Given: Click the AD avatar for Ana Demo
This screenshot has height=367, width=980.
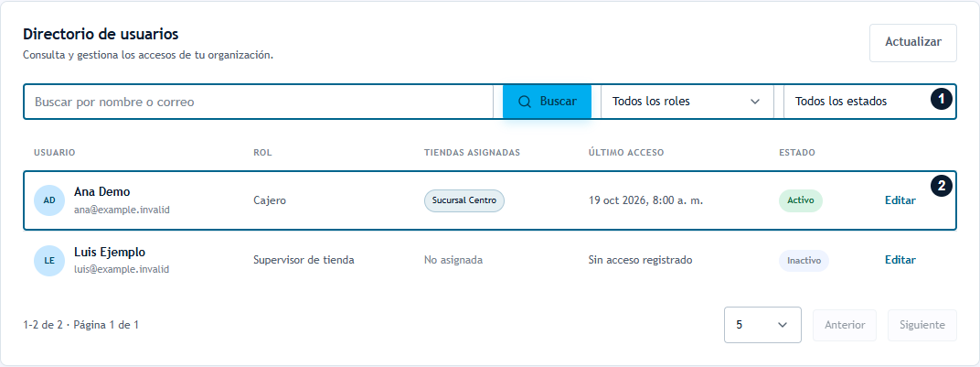Looking at the screenshot, I should pyautogui.click(x=49, y=200).
